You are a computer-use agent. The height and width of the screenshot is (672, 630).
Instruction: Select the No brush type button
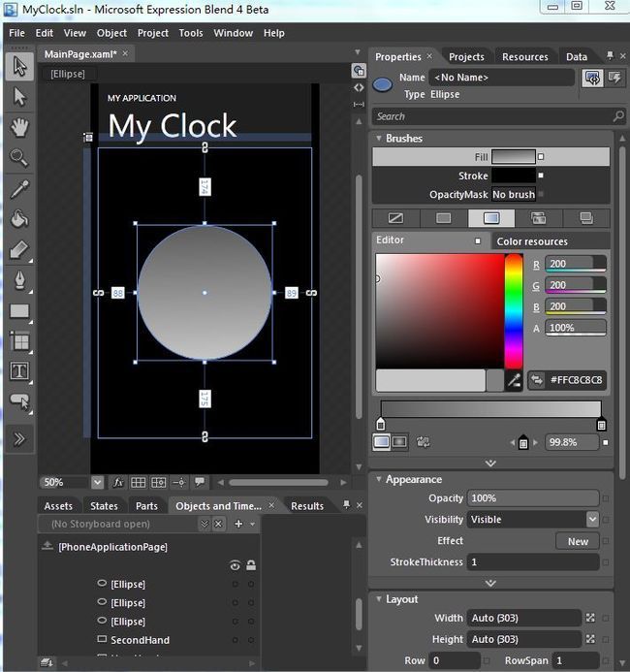(x=395, y=218)
